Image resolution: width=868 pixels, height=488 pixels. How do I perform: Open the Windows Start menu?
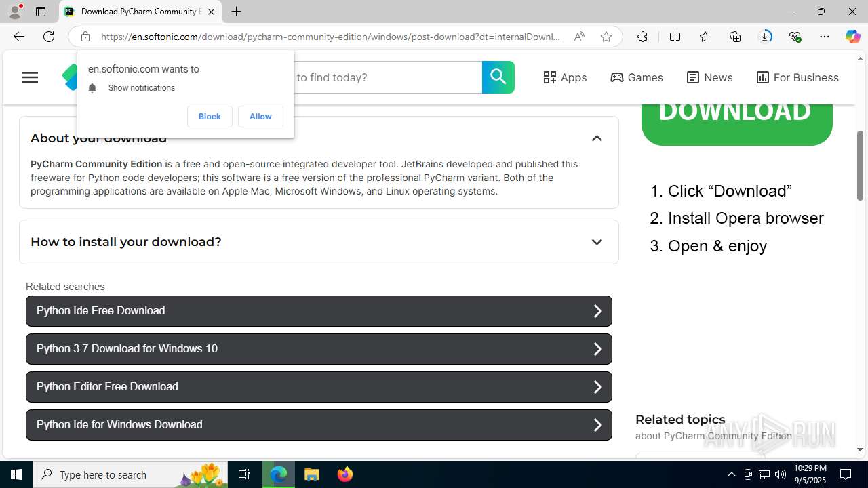[x=16, y=474]
